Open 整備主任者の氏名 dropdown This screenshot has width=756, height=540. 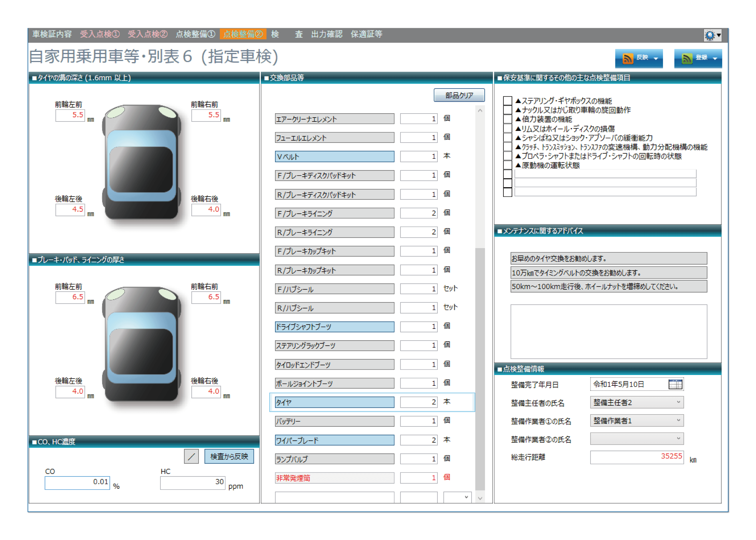[637, 402]
